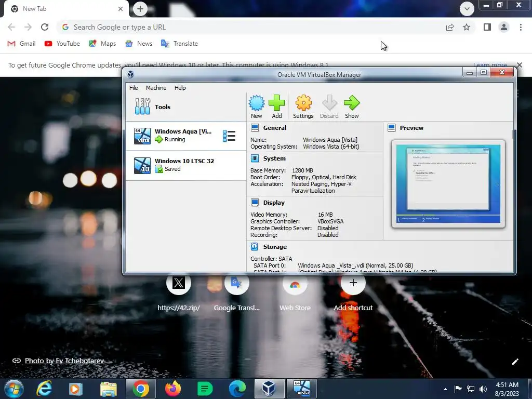The width and height of the screenshot is (532, 399).
Task: Open Firefox from taskbar
Action: pos(173,389)
